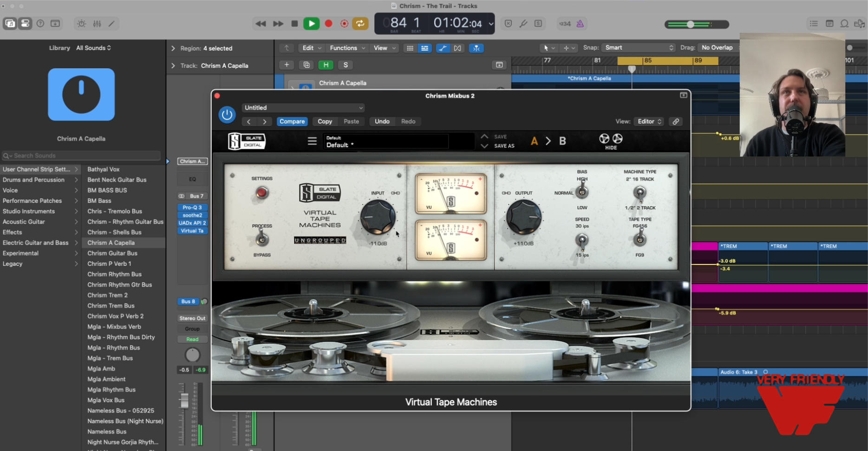Open the pointer tool menu
868x451 pixels.
549,48
